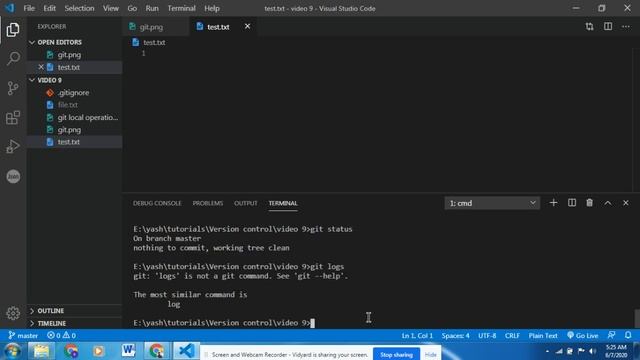
Task: Click Stop sharing in Vidyard bar
Action: coord(396,354)
